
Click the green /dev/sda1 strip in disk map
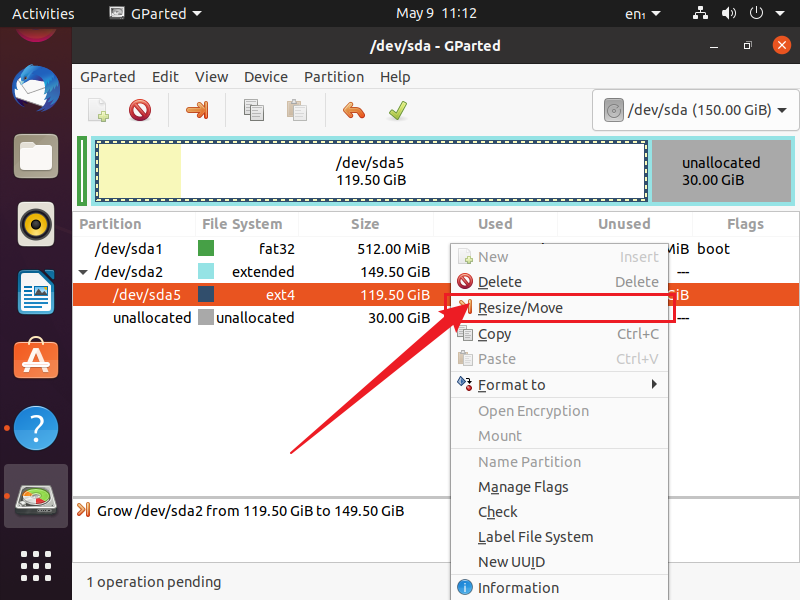[x=82, y=170]
